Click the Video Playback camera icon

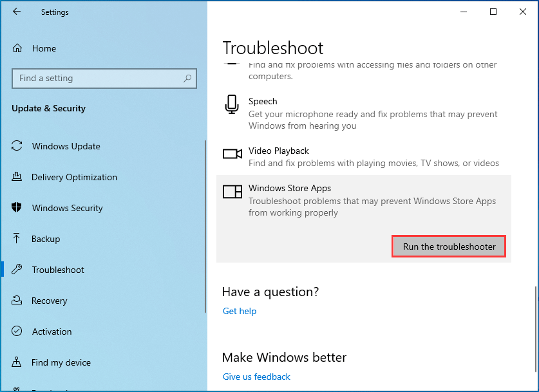coord(232,154)
